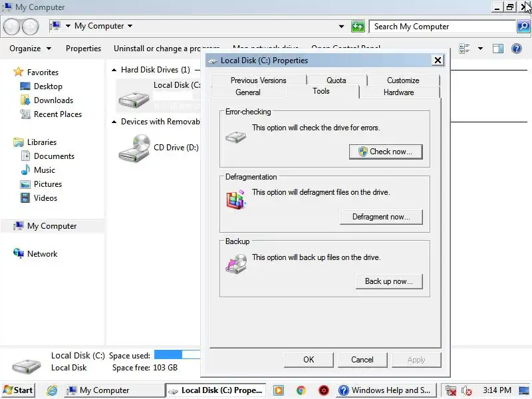The width and height of the screenshot is (532, 399).
Task: Open the dropdown arrow before My Computer path
Action: [x=68, y=26]
